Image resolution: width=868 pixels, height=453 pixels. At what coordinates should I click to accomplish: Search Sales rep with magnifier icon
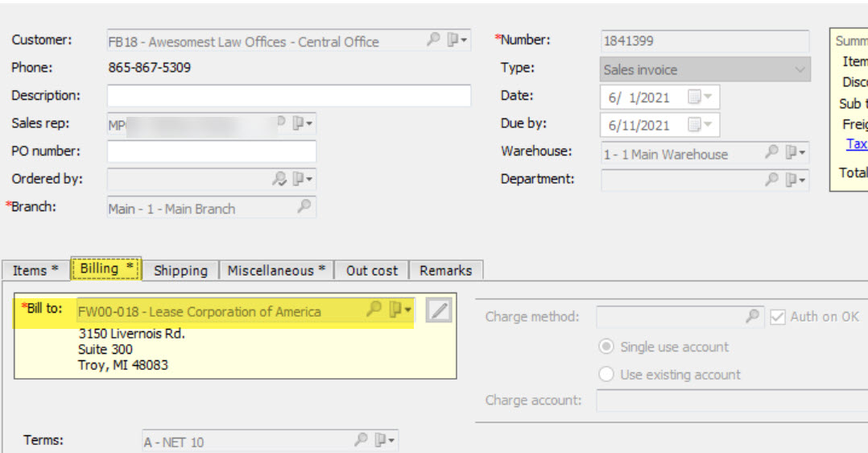tap(281, 122)
